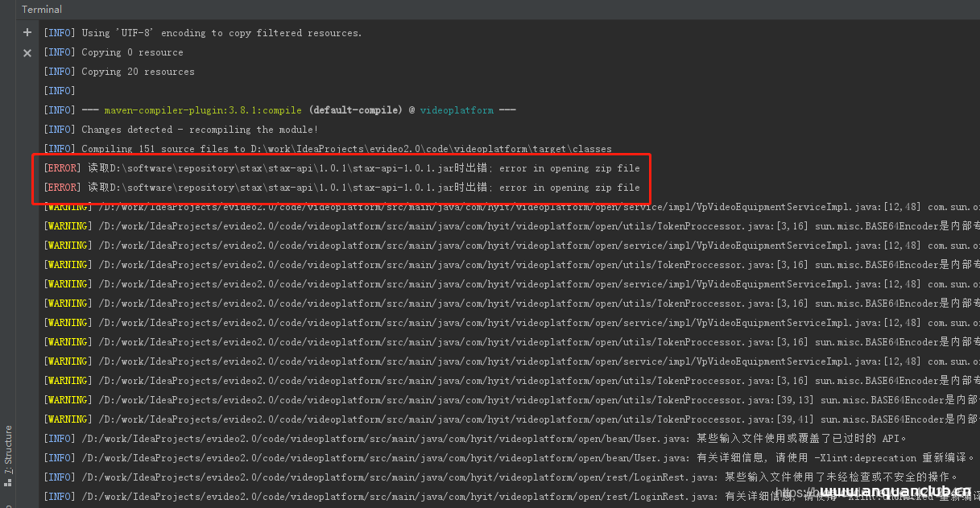The width and height of the screenshot is (980, 508).
Task: Close the current terminal session with the X icon
Action: tap(27, 52)
